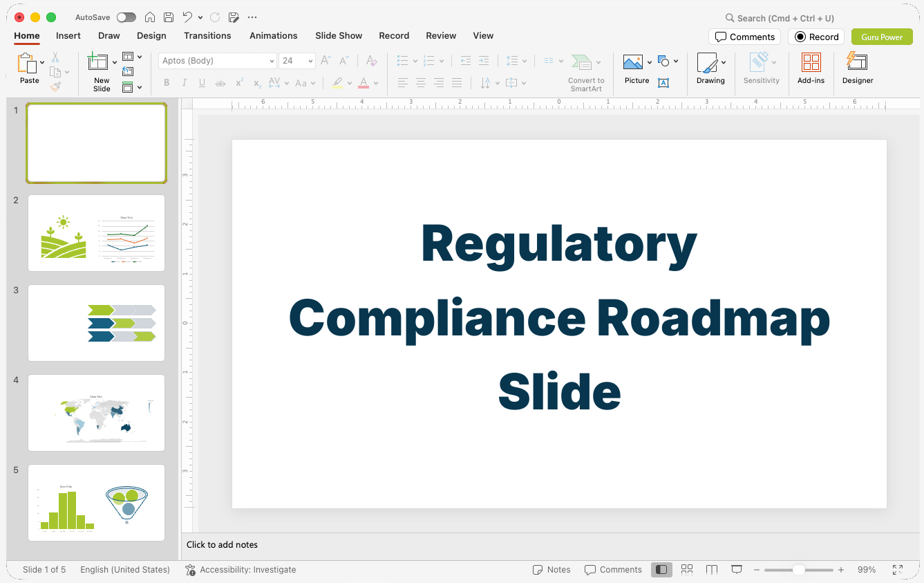The height and width of the screenshot is (583, 924).
Task: Expand the Undo history arrow
Action: tap(200, 17)
